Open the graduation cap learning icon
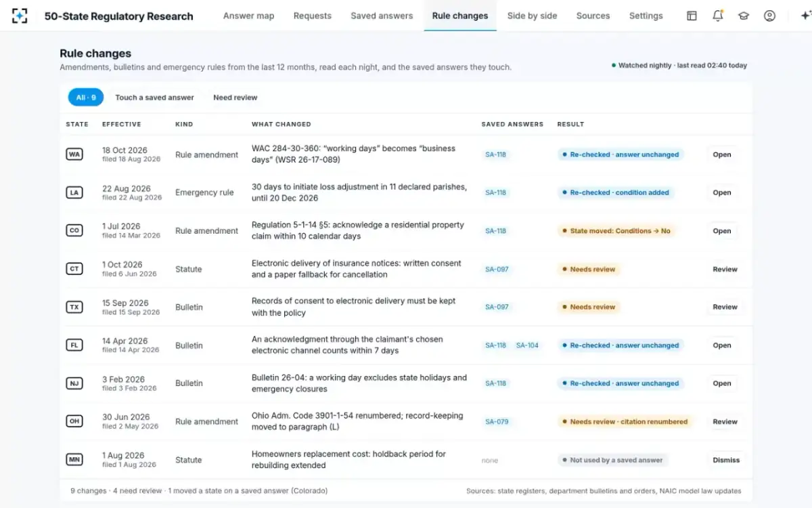The width and height of the screenshot is (812, 508). 744,16
